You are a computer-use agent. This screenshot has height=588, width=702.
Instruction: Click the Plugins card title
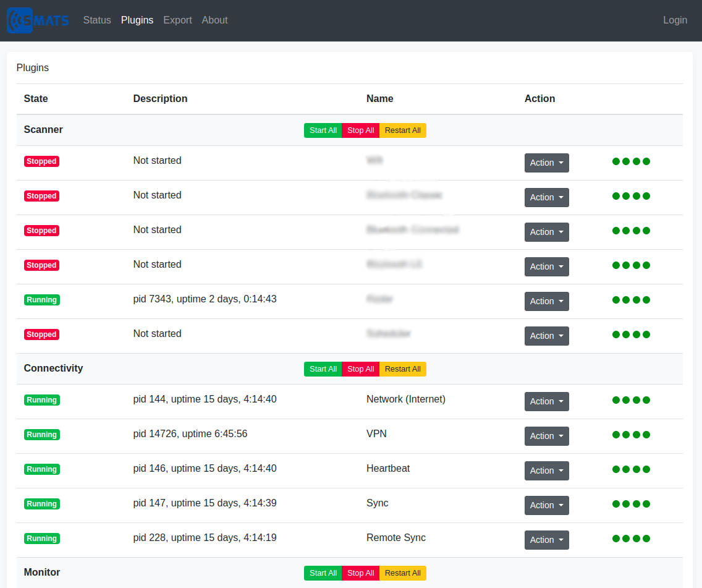pyautogui.click(x=33, y=67)
